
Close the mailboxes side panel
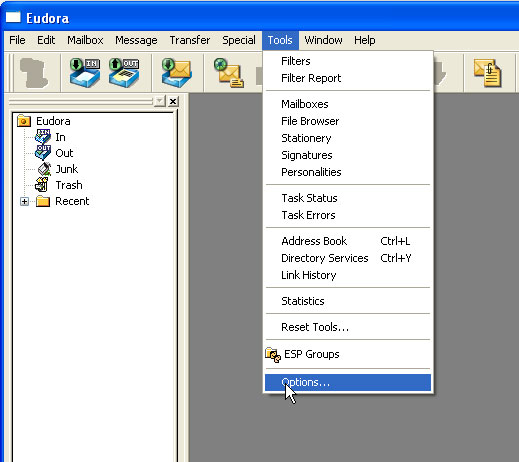click(x=173, y=101)
